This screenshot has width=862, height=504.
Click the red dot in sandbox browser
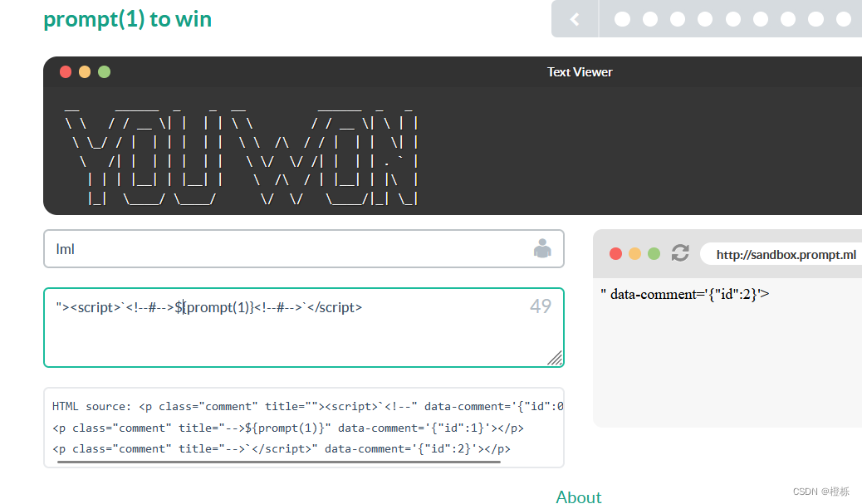[x=615, y=253]
